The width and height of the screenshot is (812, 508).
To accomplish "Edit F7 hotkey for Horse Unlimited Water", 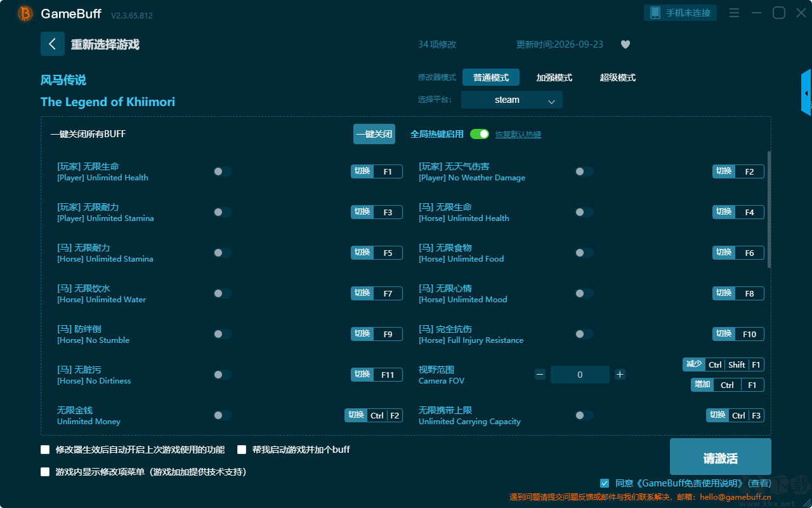I will point(377,293).
